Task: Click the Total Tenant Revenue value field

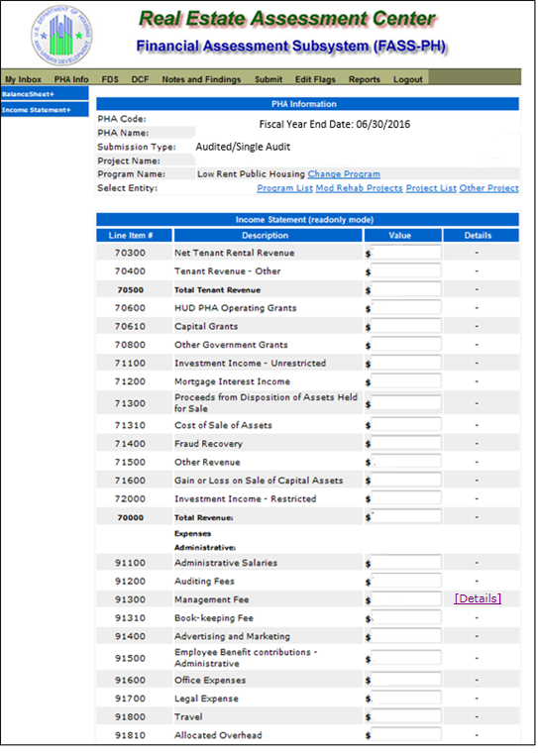Action: [406, 289]
